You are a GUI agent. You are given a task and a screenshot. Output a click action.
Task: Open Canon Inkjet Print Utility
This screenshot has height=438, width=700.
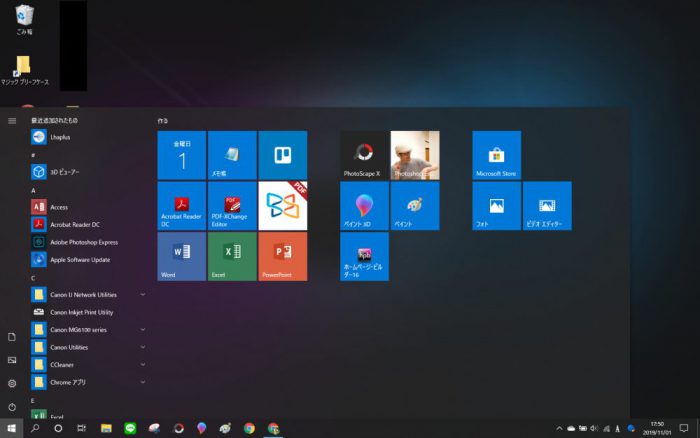(x=88, y=312)
